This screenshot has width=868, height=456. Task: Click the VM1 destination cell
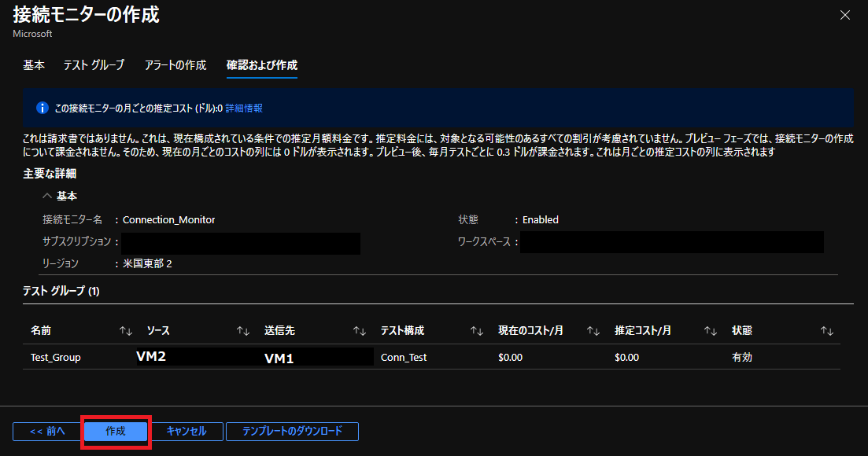click(x=279, y=359)
